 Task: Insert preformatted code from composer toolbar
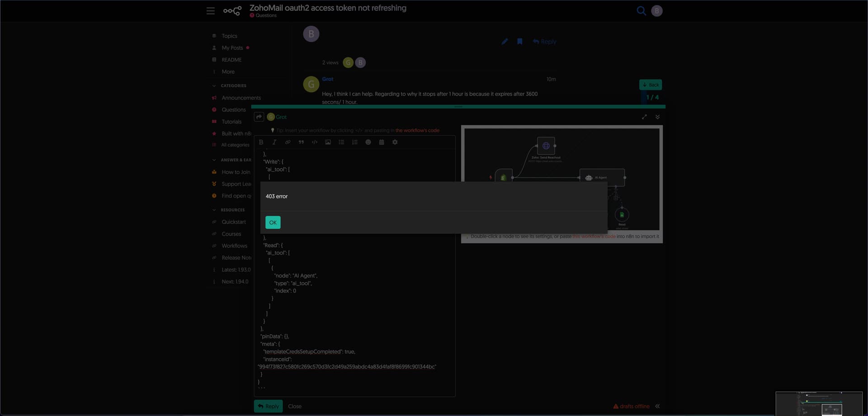click(315, 142)
